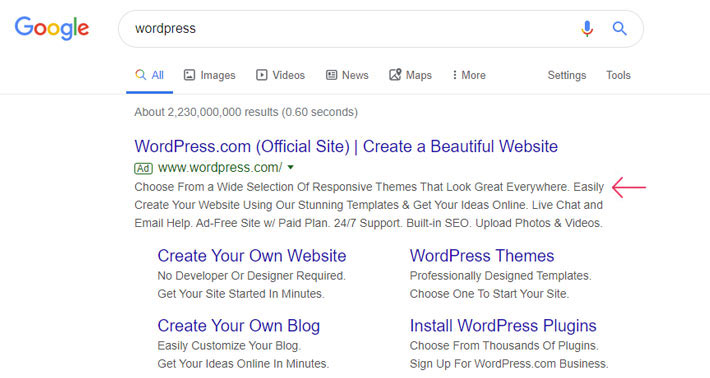The image size is (710, 378).
Task: Switch to the Maps tab
Action: tap(410, 75)
